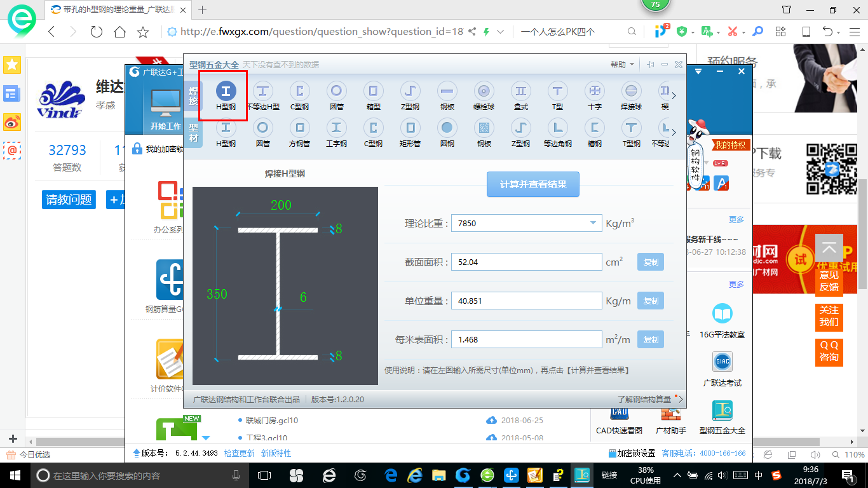Click 开始工作 in Glodon window
Screen dimensions: 868x488
[166, 109]
